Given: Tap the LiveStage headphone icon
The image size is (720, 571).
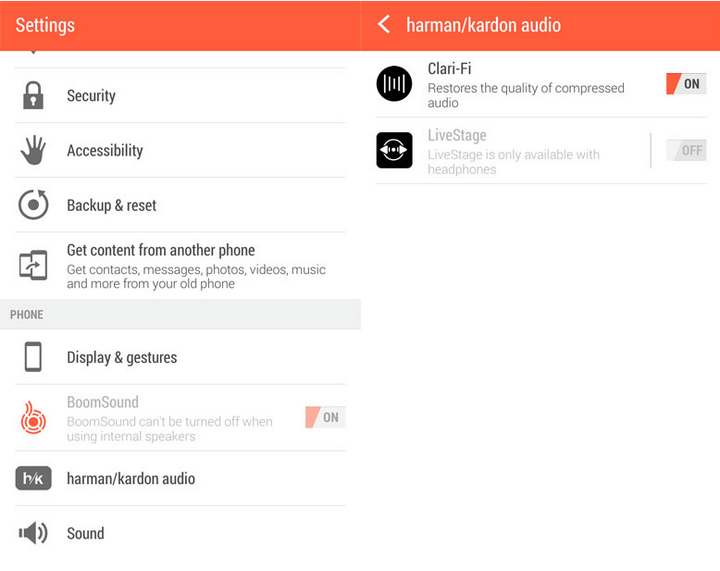Looking at the screenshot, I should pos(394,150).
